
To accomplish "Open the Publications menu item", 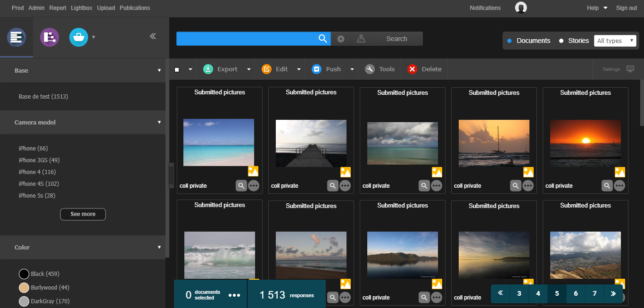I will point(135,8).
